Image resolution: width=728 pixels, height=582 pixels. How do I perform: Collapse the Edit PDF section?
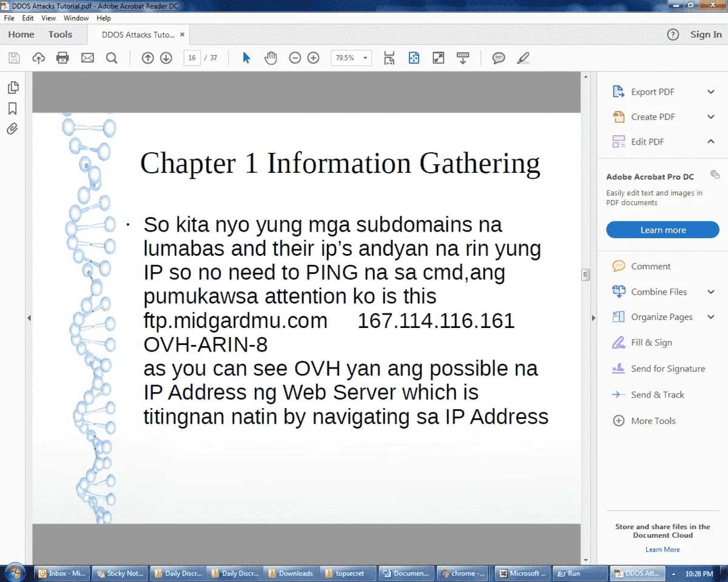pyautogui.click(x=711, y=141)
